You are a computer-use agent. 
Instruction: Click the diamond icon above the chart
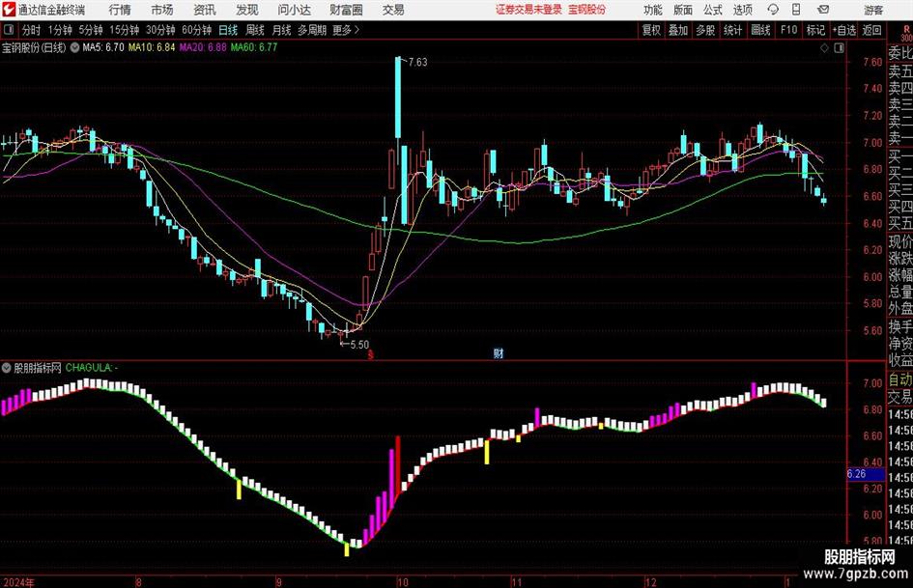(x=824, y=48)
